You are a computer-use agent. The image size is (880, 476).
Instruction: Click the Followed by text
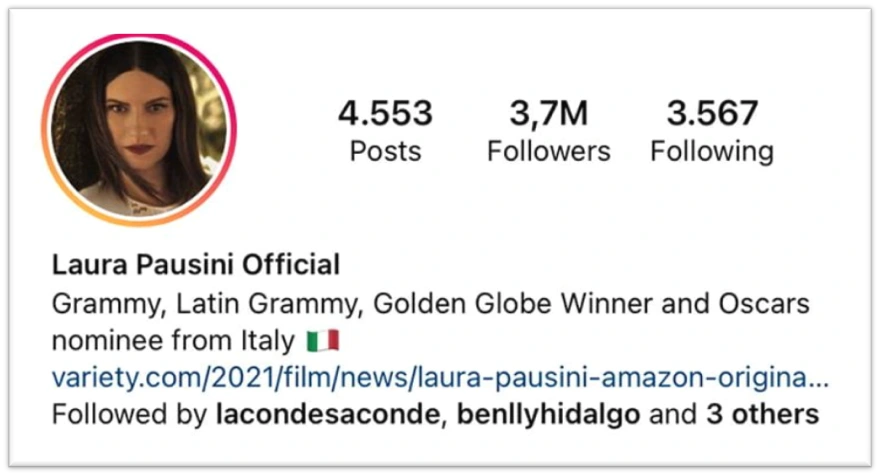(130, 415)
